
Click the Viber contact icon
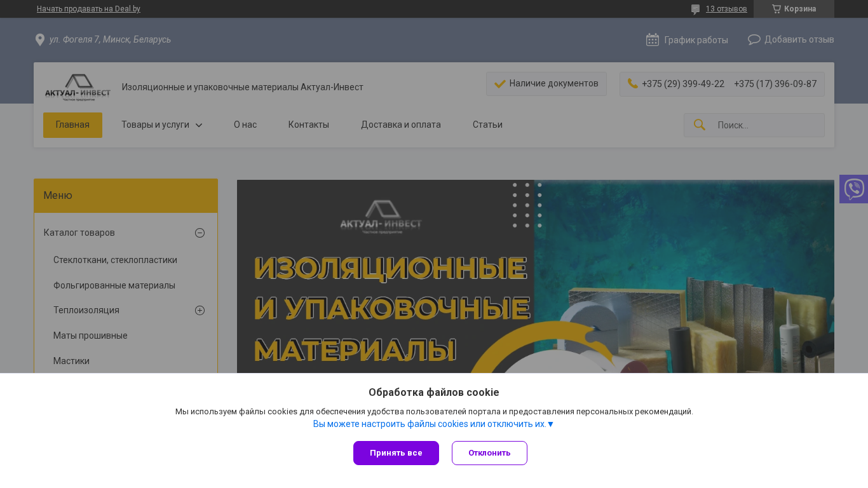853,189
